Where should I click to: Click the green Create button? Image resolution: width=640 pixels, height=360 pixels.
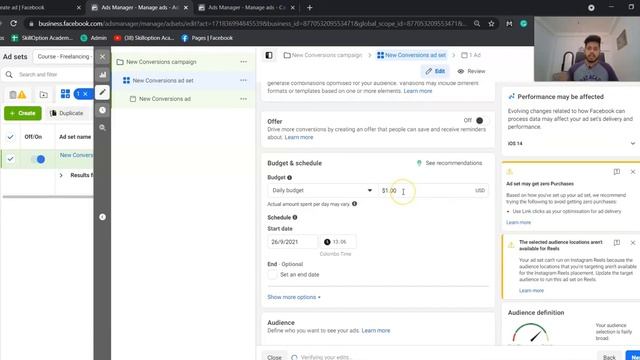pos(23,113)
